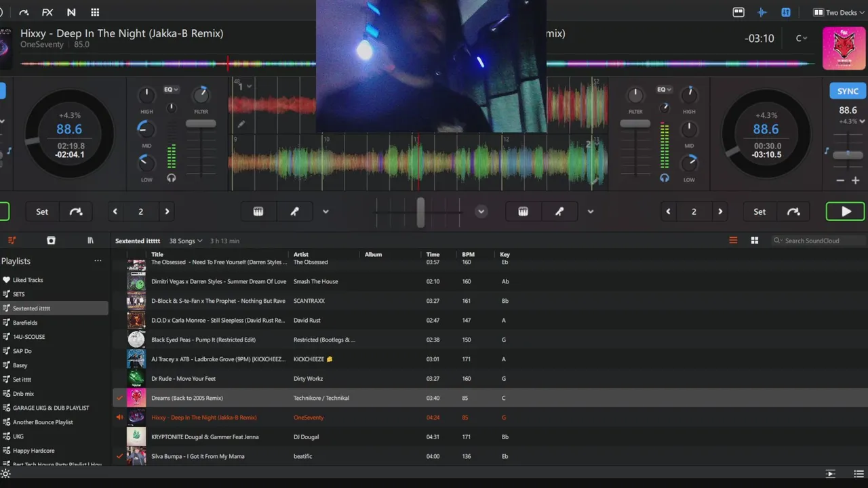This screenshot has width=868, height=488.
Task: Click the left deck HIGH EQ knob
Action: tap(146, 96)
